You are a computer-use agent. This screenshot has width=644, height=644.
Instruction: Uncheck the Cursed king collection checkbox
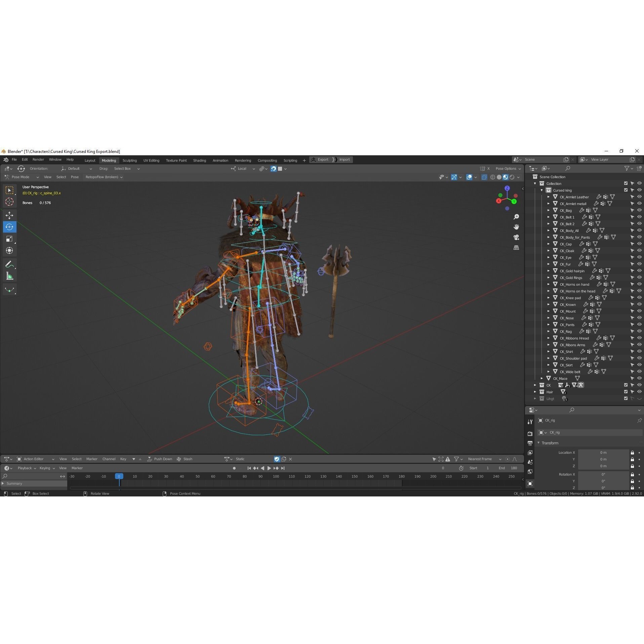pyautogui.click(x=626, y=190)
